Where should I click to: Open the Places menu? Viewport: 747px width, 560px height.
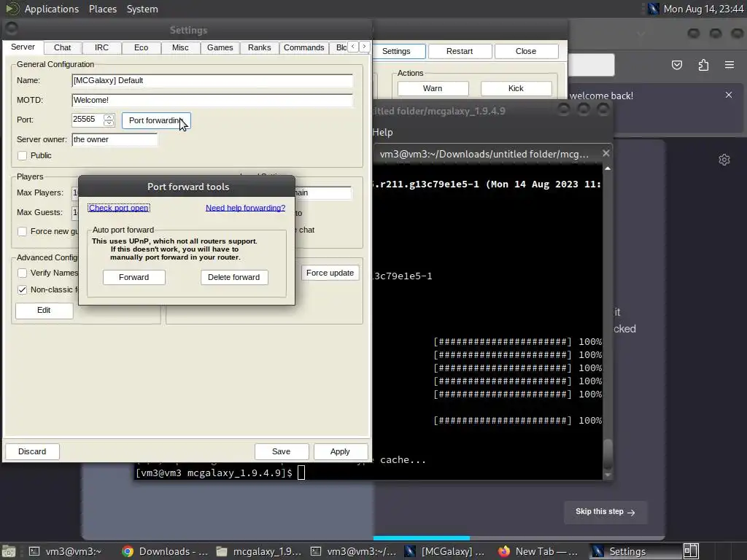102,9
